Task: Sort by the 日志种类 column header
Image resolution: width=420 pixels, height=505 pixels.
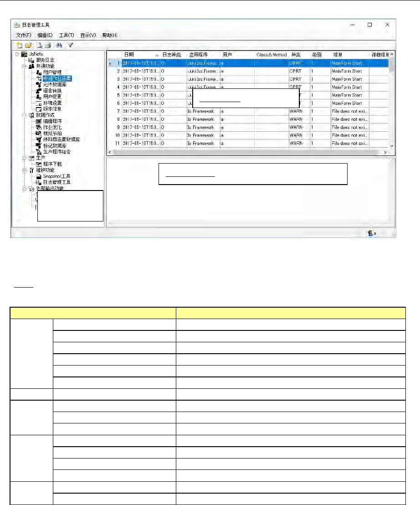Action: pyautogui.click(x=173, y=55)
